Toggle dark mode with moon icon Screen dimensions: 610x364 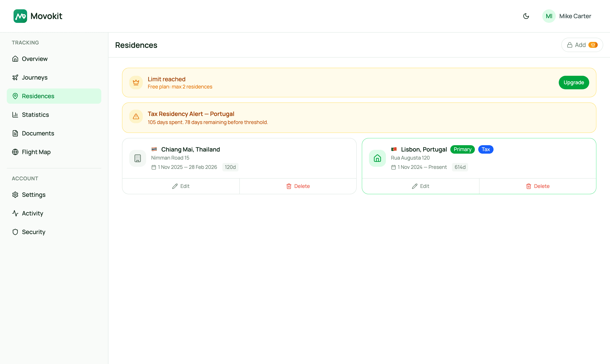tap(526, 16)
